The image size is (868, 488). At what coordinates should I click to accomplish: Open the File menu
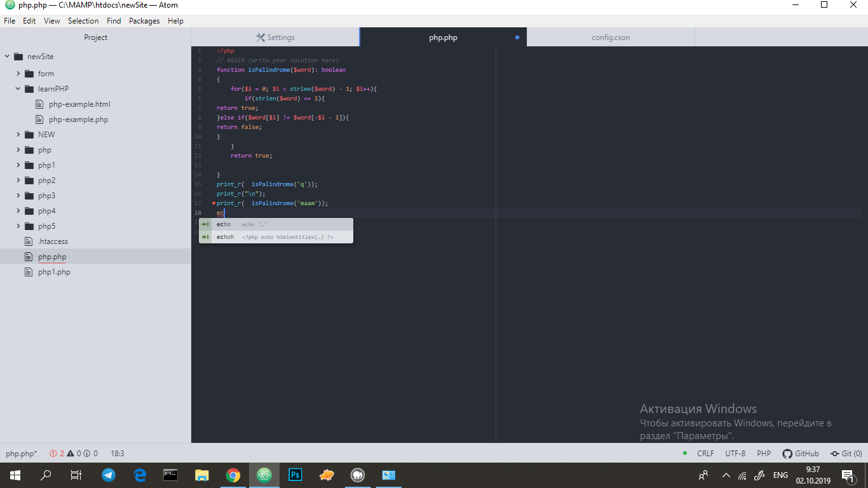pos(10,21)
